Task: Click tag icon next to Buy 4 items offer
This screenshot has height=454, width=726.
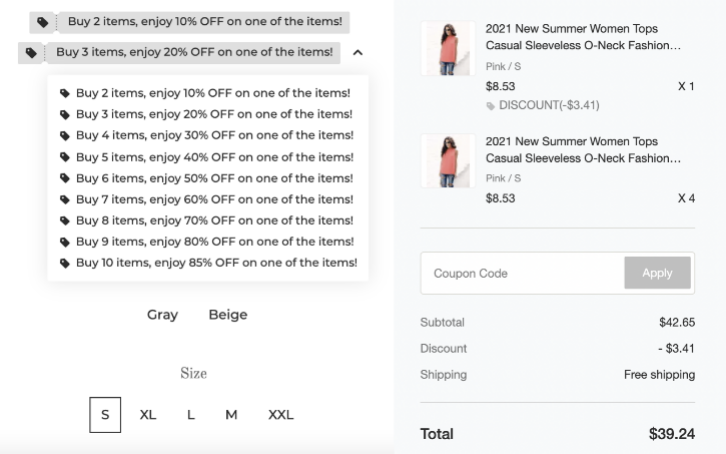Action: click(x=65, y=136)
